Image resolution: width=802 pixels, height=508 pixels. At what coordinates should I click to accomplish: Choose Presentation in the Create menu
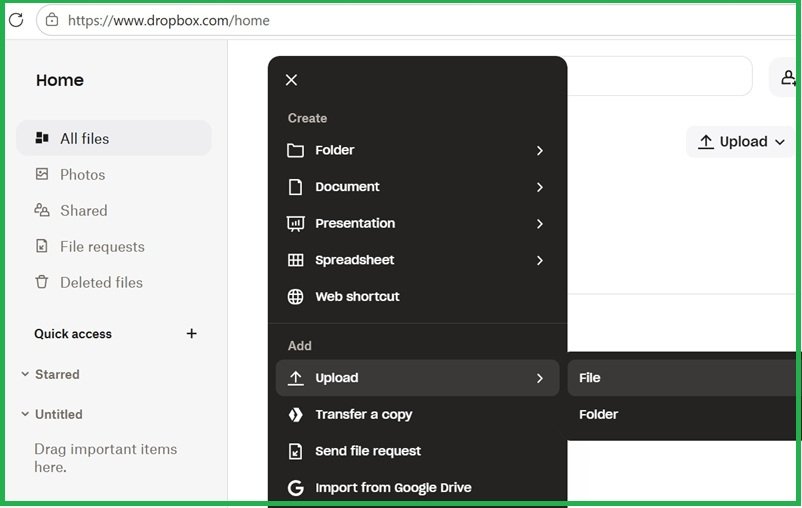[x=417, y=224]
